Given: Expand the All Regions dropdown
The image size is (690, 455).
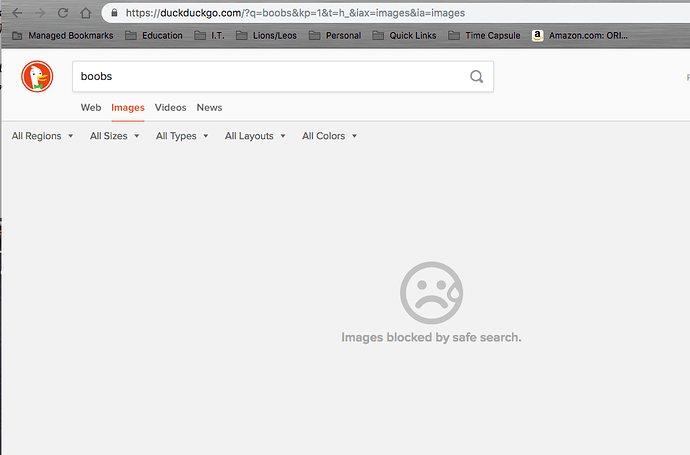Looking at the screenshot, I should point(42,136).
